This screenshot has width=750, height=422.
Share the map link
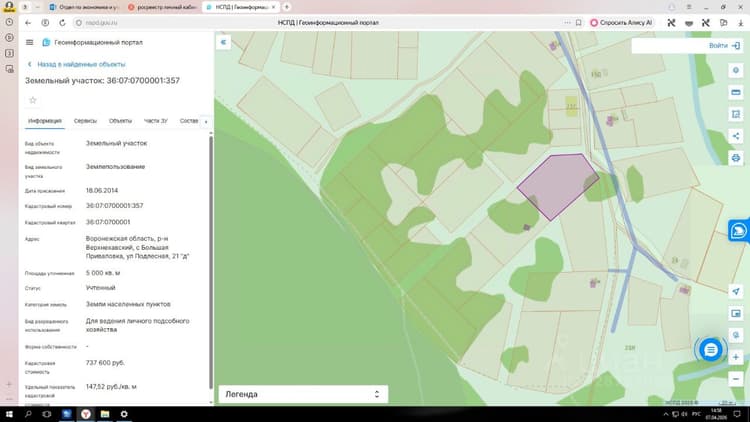point(736,136)
